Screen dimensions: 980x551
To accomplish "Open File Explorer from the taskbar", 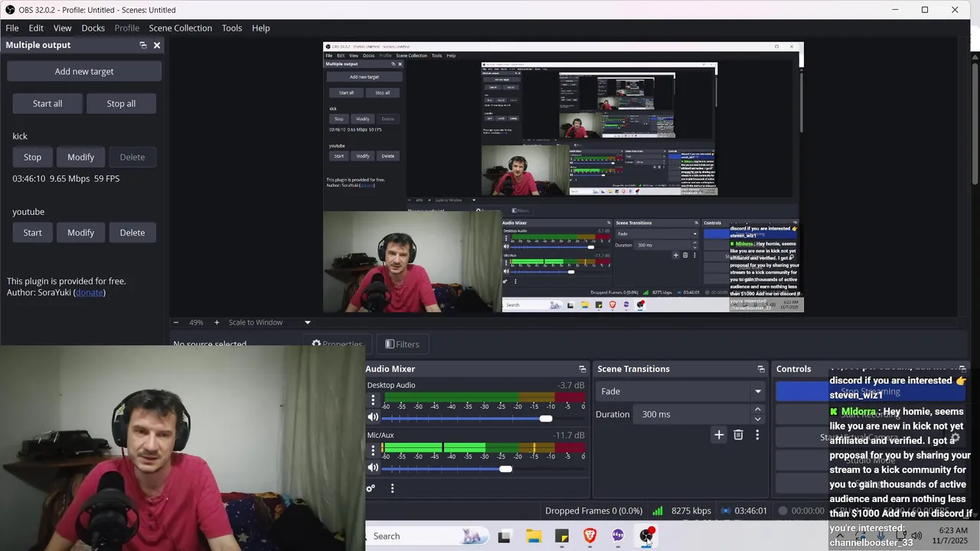I will click(534, 536).
